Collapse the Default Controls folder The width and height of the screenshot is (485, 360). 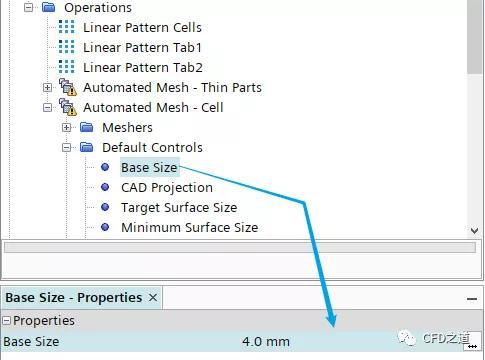66,148
